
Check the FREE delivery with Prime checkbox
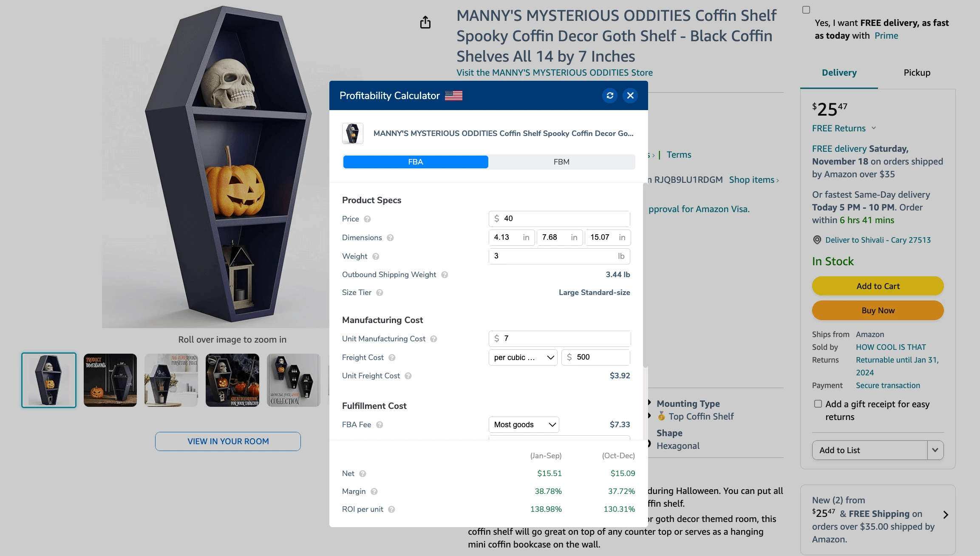tap(806, 10)
